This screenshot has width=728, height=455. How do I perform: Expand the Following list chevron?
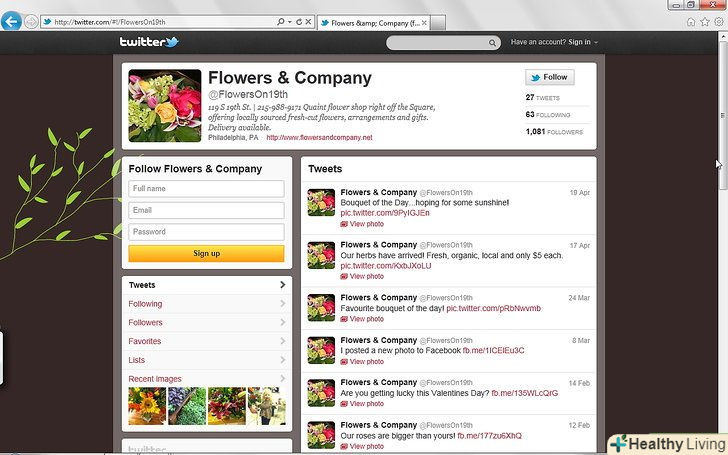pyautogui.click(x=282, y=304)
